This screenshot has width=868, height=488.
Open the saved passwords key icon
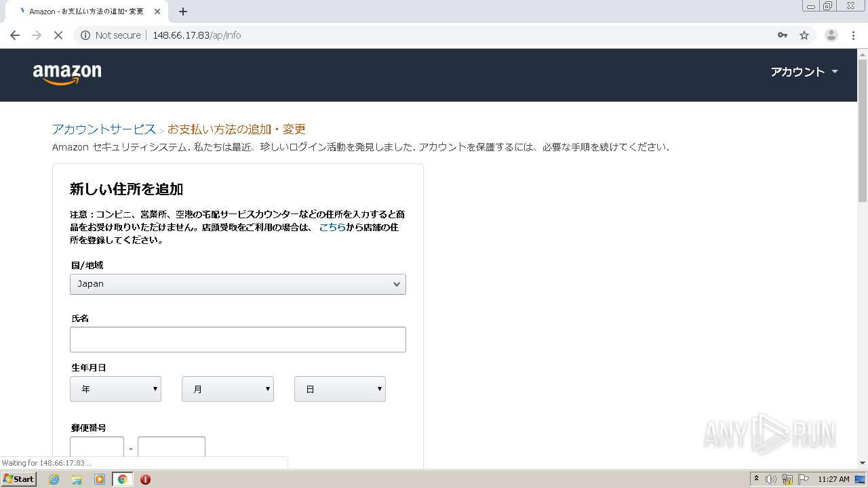[x=783, y=35]
